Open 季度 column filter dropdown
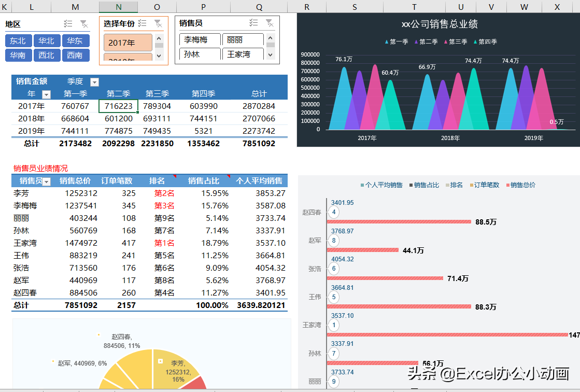580x392 pixels. (x=95, y=82)
